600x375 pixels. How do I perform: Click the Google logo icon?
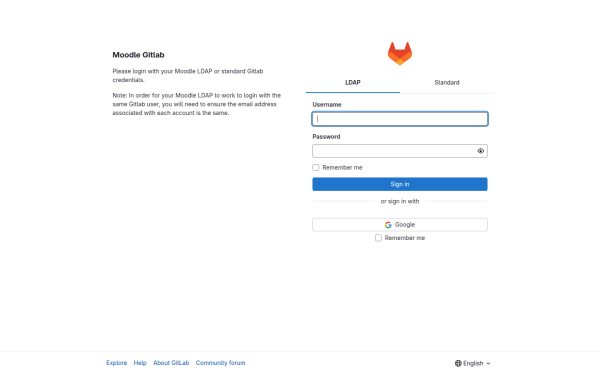coord(388,225)
